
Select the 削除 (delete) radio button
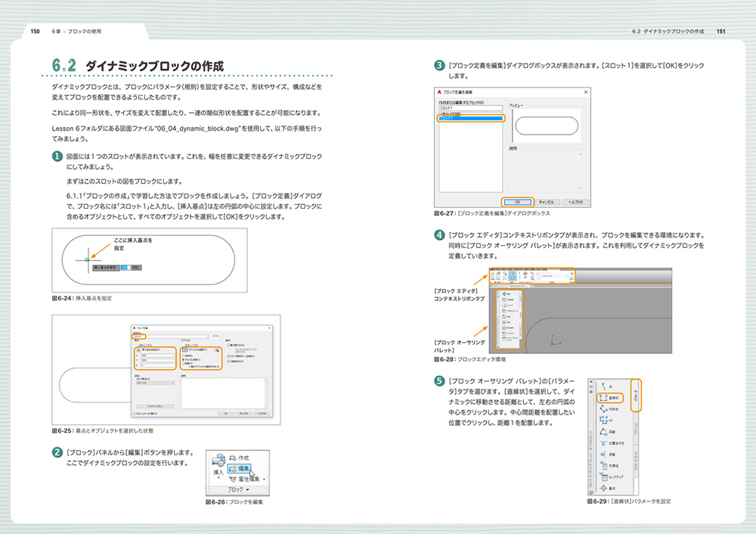184,364
